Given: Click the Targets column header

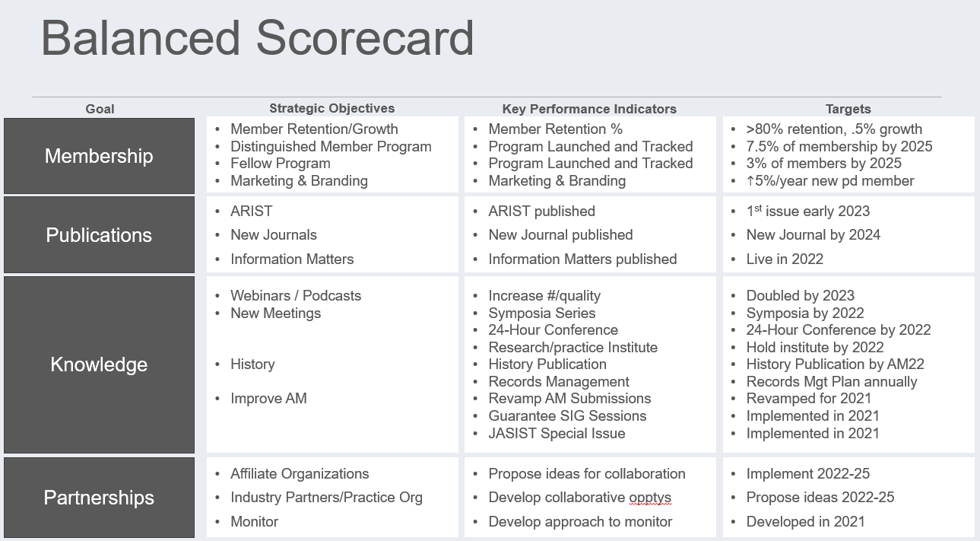Looking at the screenshot, I should (x=848, y=109).
